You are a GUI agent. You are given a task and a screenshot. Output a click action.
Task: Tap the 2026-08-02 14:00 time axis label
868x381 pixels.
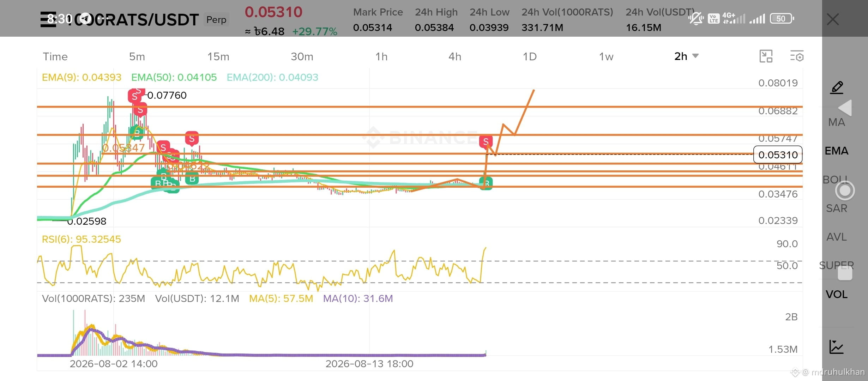114,364
